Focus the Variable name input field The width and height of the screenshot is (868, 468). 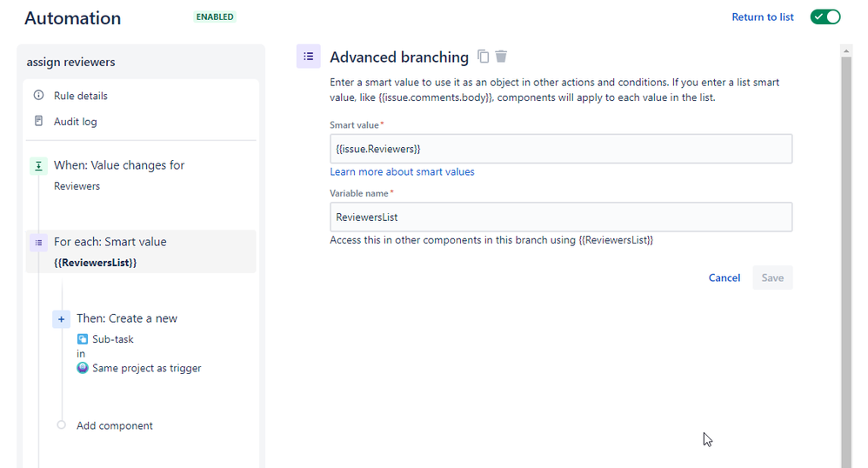point(561,217)
